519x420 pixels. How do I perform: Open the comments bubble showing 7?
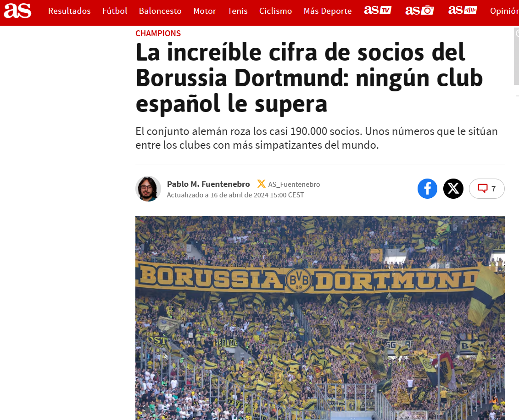coord(486,189)
